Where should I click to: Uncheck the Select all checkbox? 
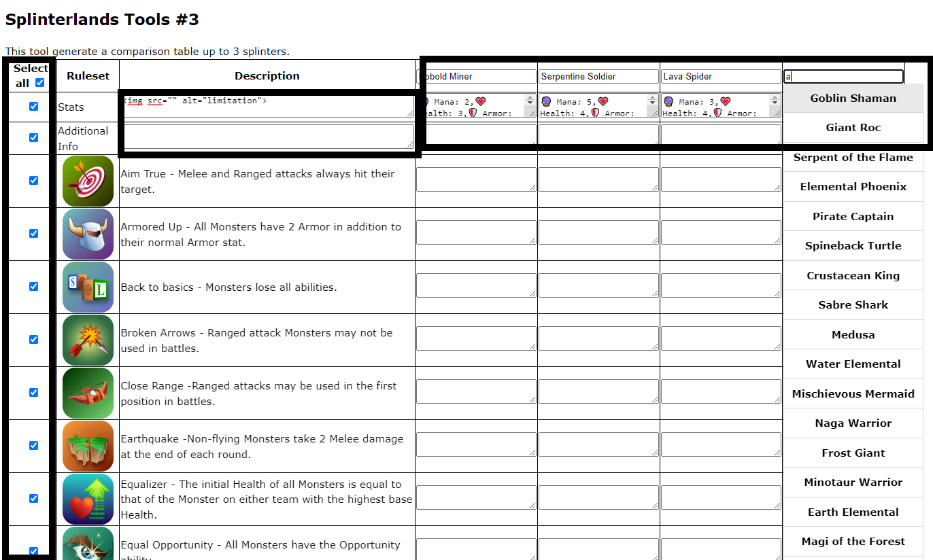(x=39, y=82)
